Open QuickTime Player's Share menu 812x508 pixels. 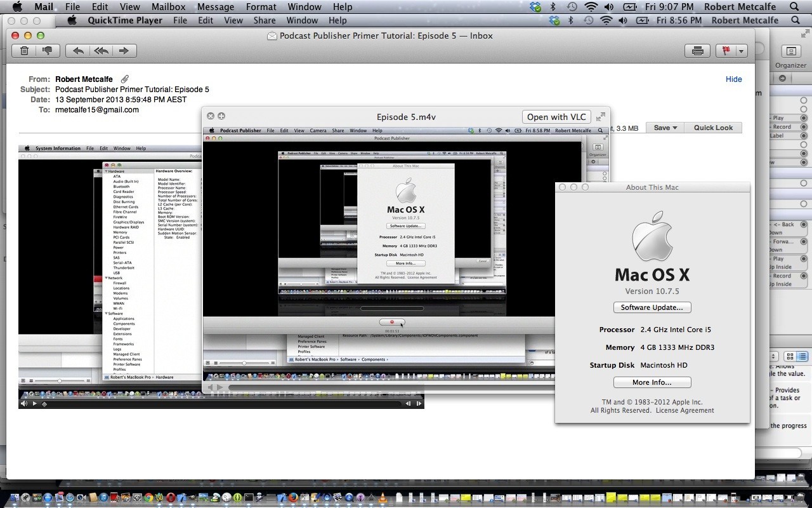tap(264, 20)
